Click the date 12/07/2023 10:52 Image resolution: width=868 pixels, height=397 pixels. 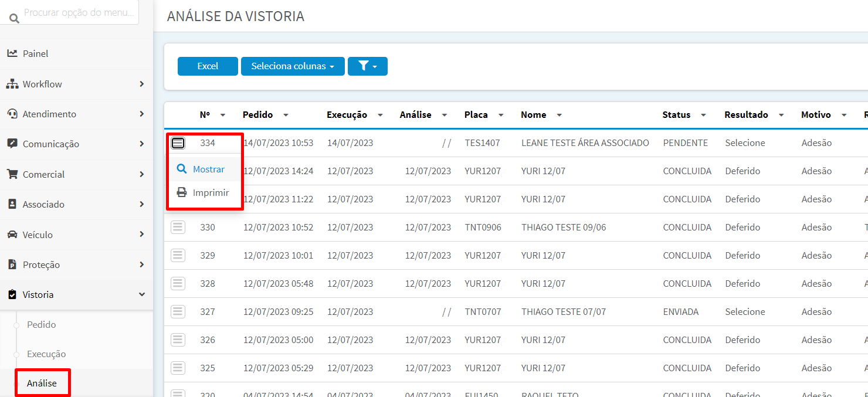tap(279, 228)
